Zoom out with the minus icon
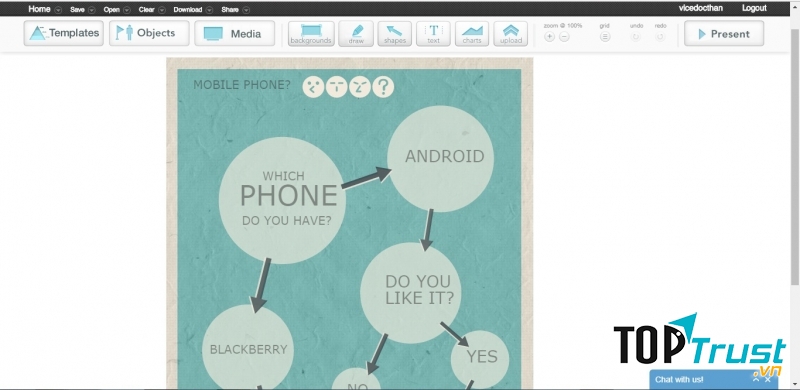 564,37
